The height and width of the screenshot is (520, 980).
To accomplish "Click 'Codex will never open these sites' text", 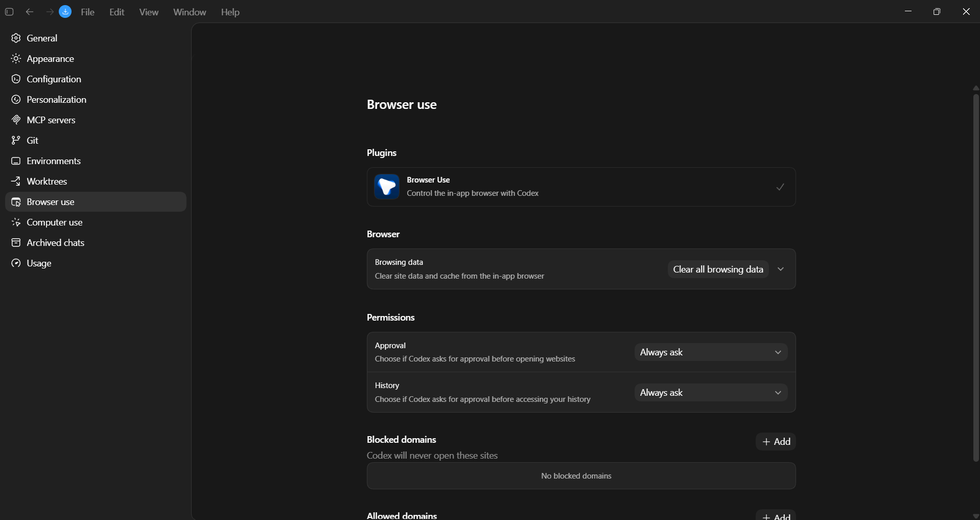I will pyautogui.click(x=432, y=456).
